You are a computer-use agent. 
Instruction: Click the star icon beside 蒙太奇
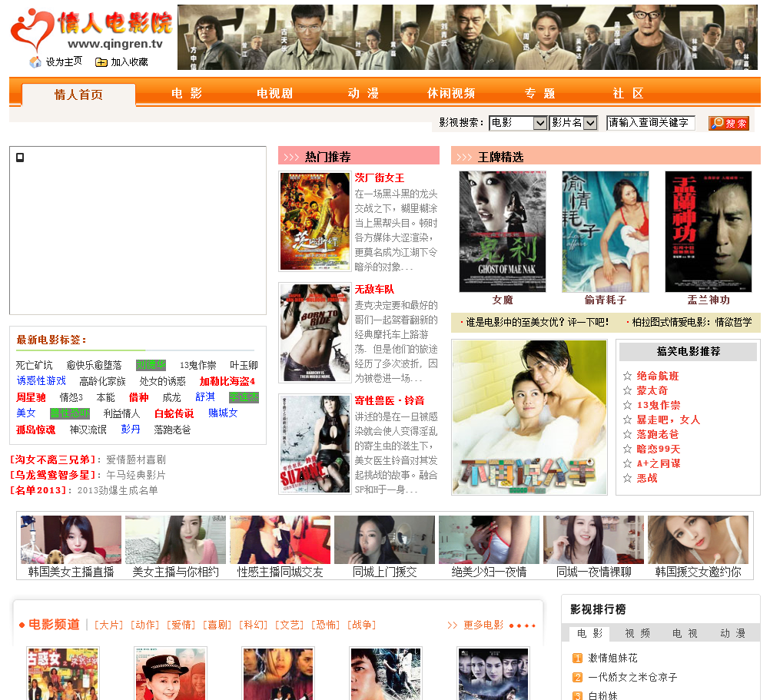point(627,391)
